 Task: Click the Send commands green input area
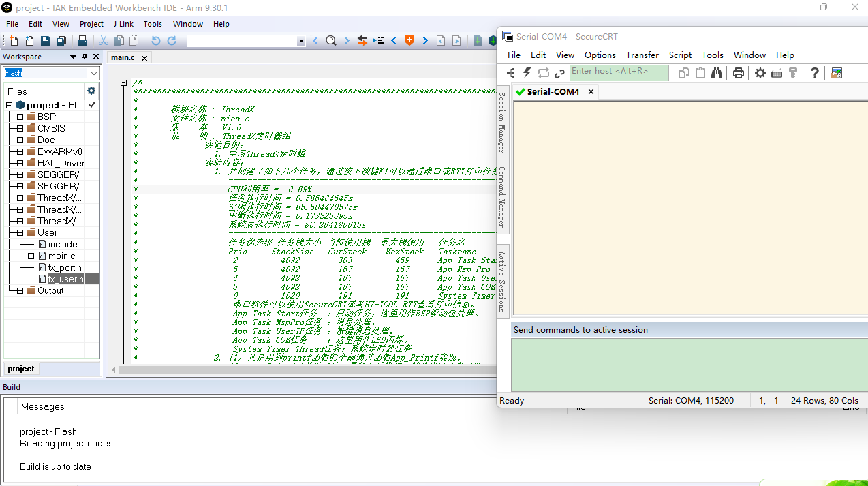[689, 365]
